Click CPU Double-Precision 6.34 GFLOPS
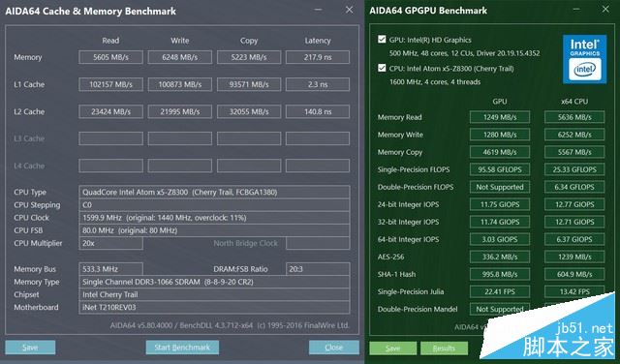620x364 pixels. pos(574,187)
